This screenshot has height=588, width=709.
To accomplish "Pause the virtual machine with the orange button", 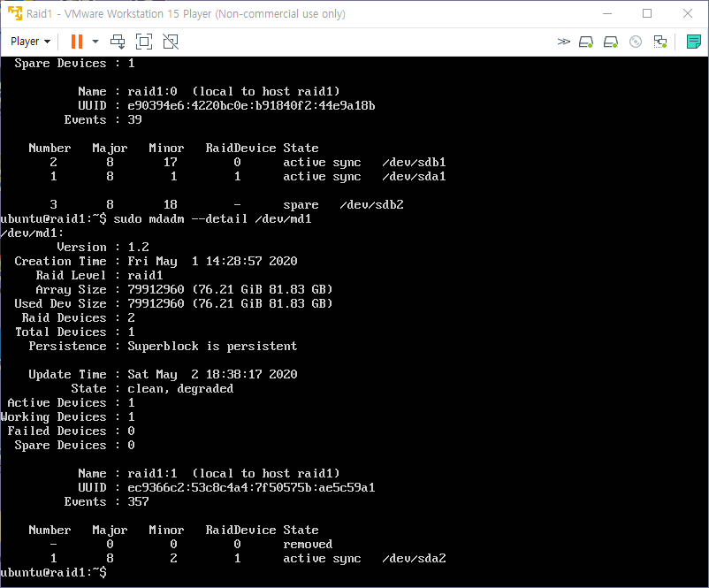I will 76,42.
